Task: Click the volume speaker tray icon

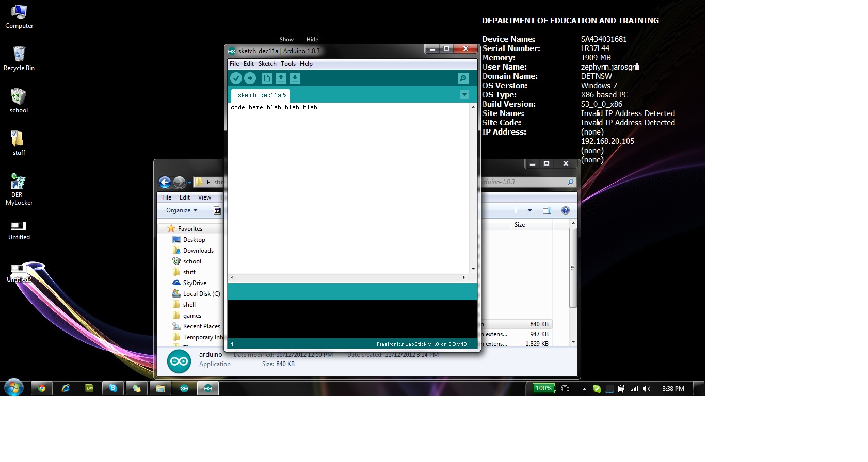Action: [x=647, y=389]
